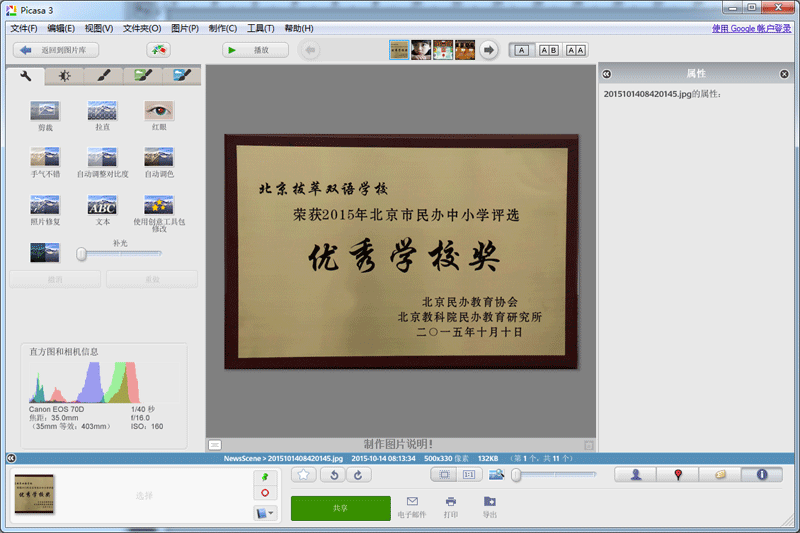Switch to single image view A
800x533 pixels.
(521, 50)
